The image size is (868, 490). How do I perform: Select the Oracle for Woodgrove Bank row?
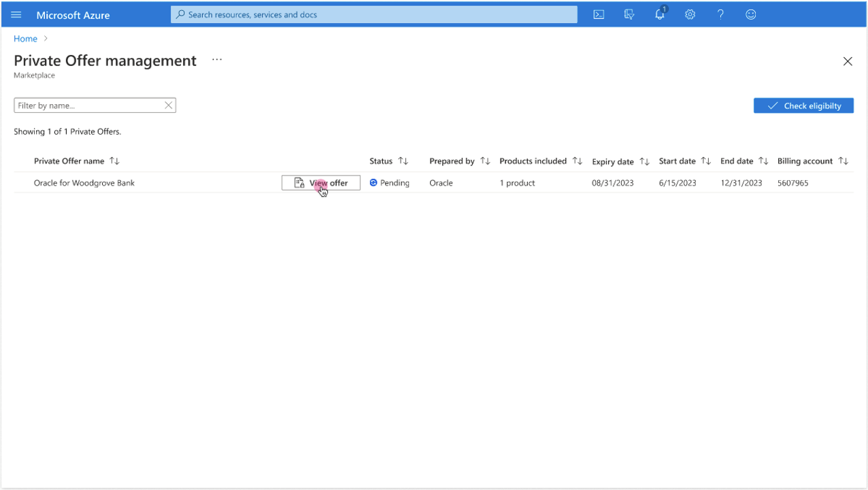click(84, 182)
